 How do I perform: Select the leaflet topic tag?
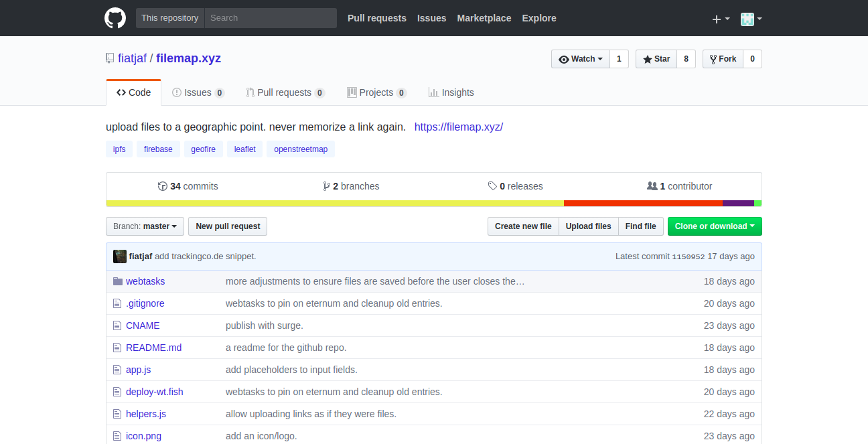(x=245, y=149)
